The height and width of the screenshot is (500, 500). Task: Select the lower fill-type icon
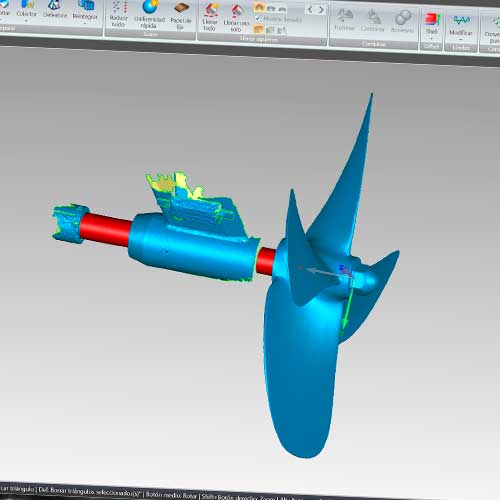259,30
